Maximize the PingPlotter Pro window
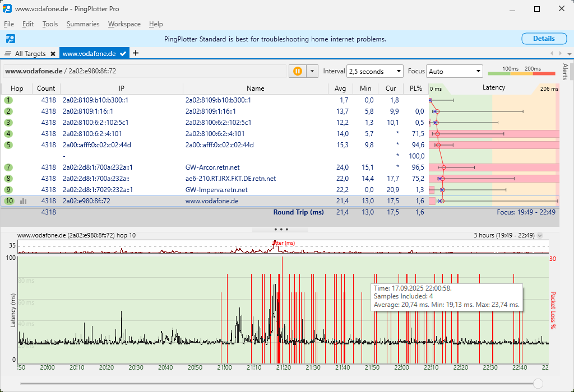The image size is (574, 392). [x=537, y=9]
